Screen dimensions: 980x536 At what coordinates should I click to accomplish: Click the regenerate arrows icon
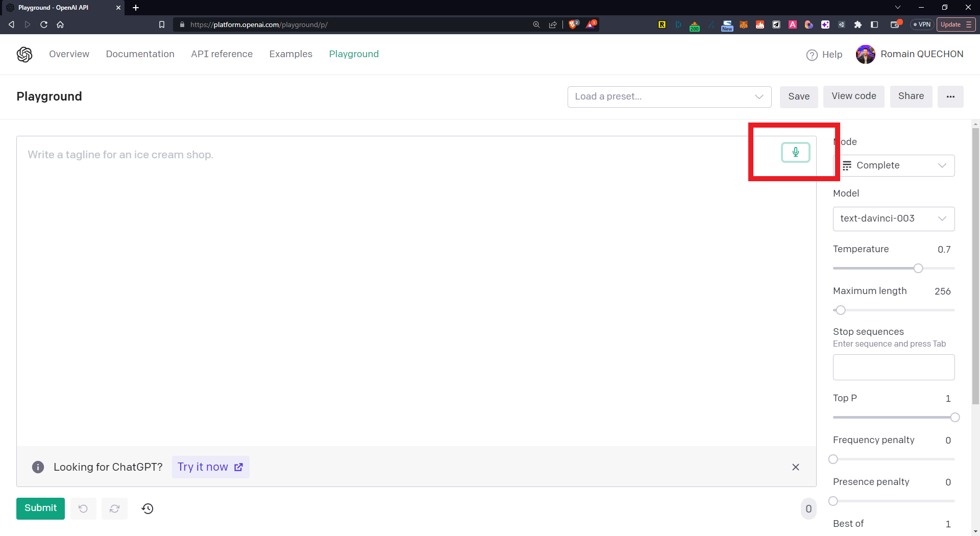tap(114, 508)
